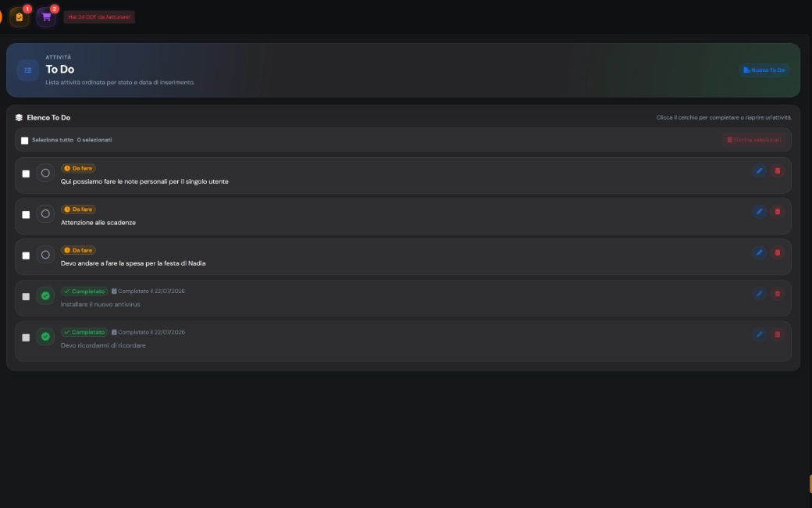Select the checkbox for 'Attenzione alle scadenze'
The height and width of the screenshot is (508, 812).
pos(26,215)
